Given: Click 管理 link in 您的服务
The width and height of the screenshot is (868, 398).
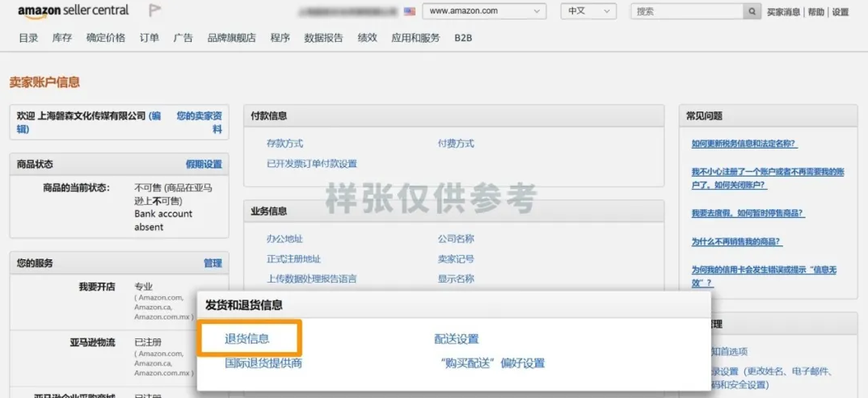Looking at the screenshot, I should [x=213, y=263].
